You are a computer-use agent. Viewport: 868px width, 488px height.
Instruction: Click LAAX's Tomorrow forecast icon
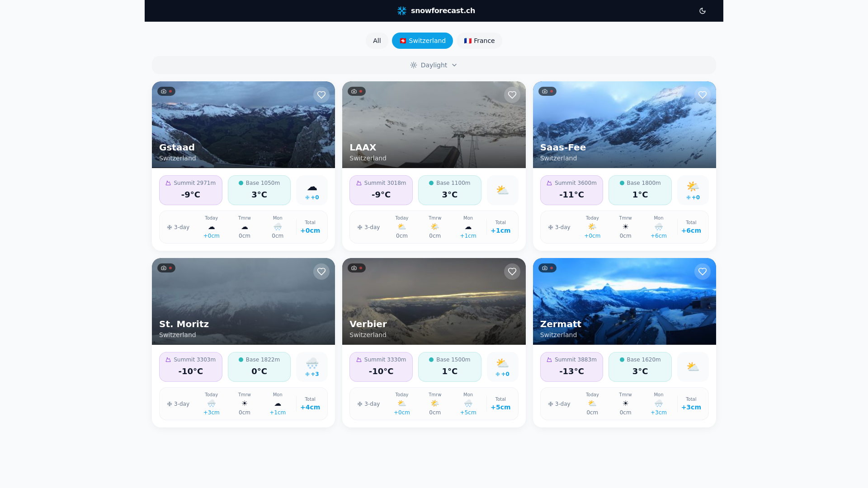(x=435, y=227)
